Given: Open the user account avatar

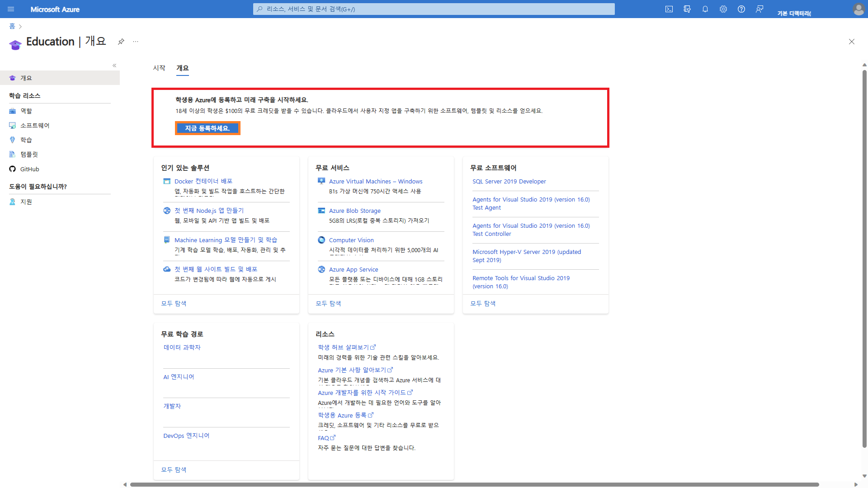Looking at the screenshot, I should coord(859,9).
